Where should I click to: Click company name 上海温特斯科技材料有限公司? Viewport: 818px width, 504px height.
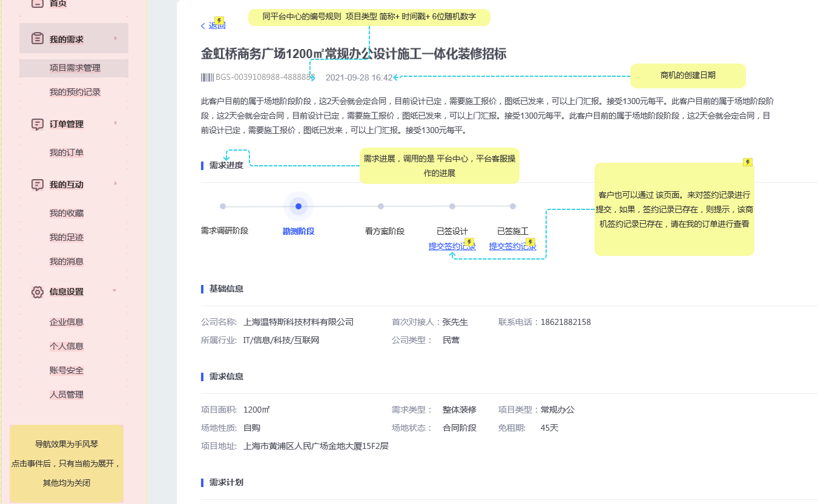click(x=299, y=322)
